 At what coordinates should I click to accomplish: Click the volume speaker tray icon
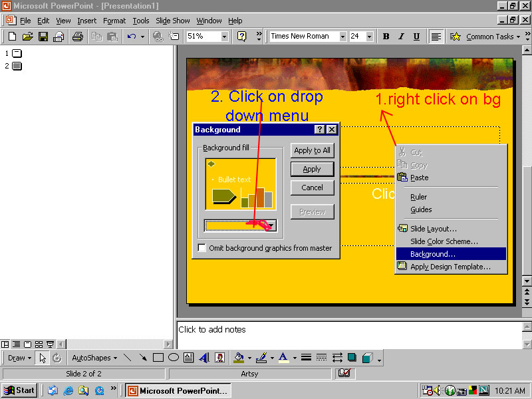[x=438, y=390]
